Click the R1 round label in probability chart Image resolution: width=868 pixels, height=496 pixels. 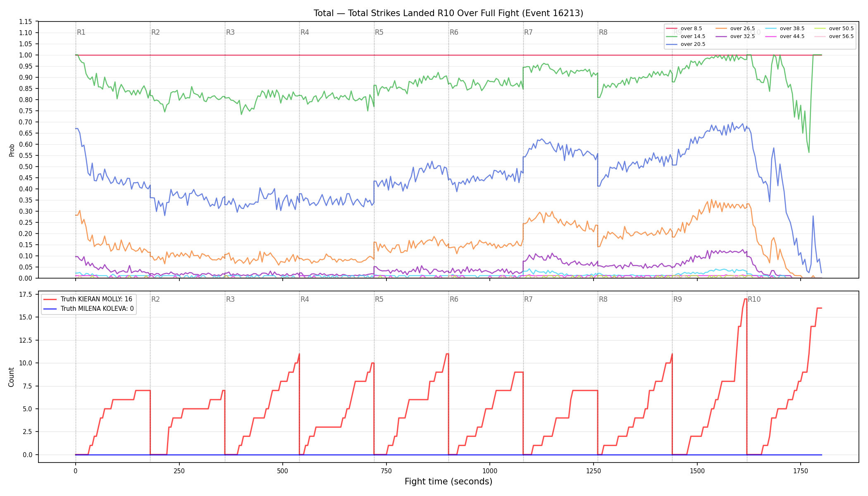coord(81,32)
